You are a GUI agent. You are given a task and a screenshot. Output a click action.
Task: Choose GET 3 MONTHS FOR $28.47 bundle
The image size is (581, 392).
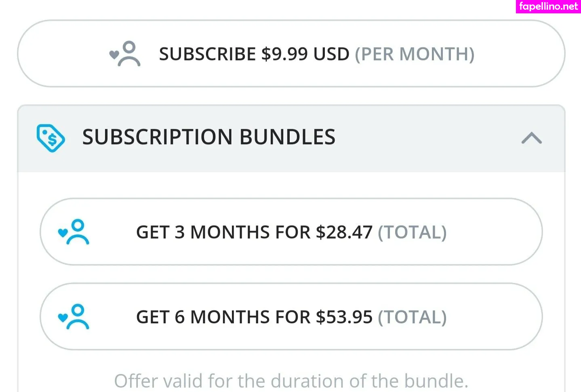point(291,232)
